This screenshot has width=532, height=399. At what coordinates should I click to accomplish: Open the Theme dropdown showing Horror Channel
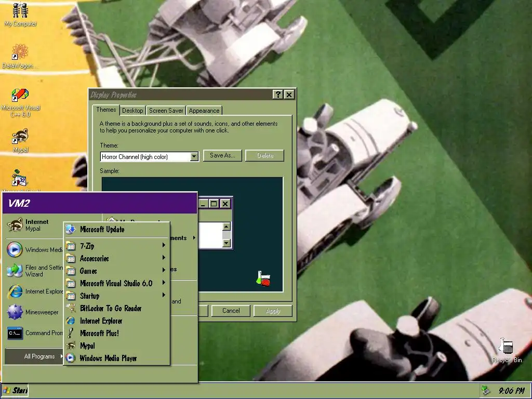[149, 156]
